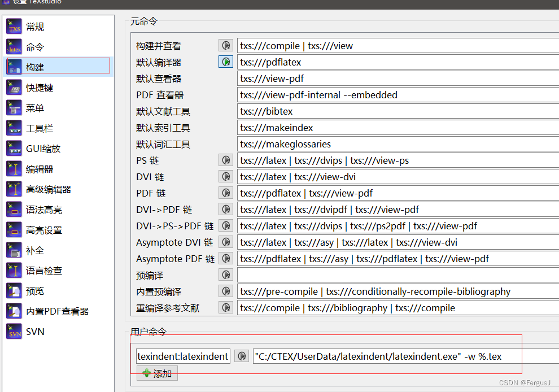Viewport: 559px width, 392px height.
Task: Edit the 默认索引工具 txs:///makeindex field
Action: point(398,128)
